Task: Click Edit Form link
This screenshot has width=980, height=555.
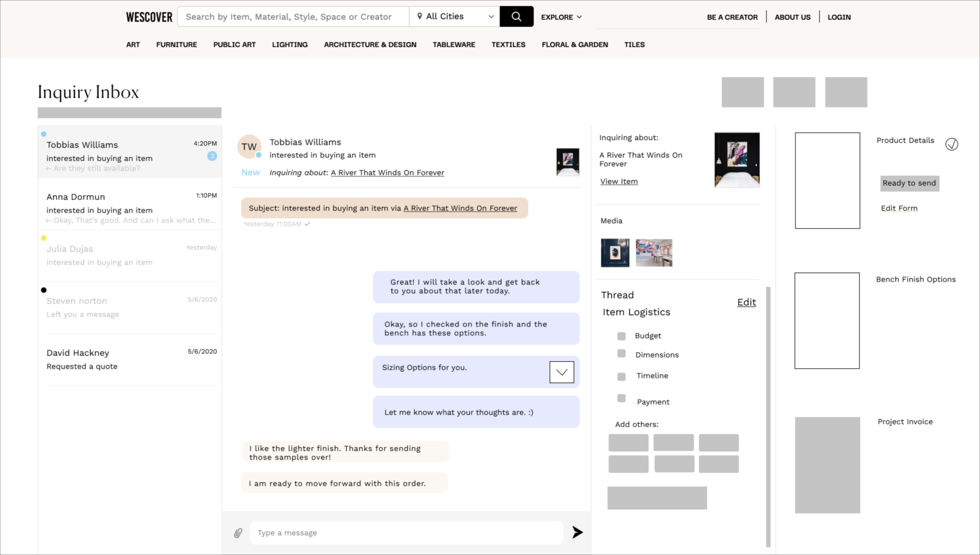Action: (x=899, y=208)
